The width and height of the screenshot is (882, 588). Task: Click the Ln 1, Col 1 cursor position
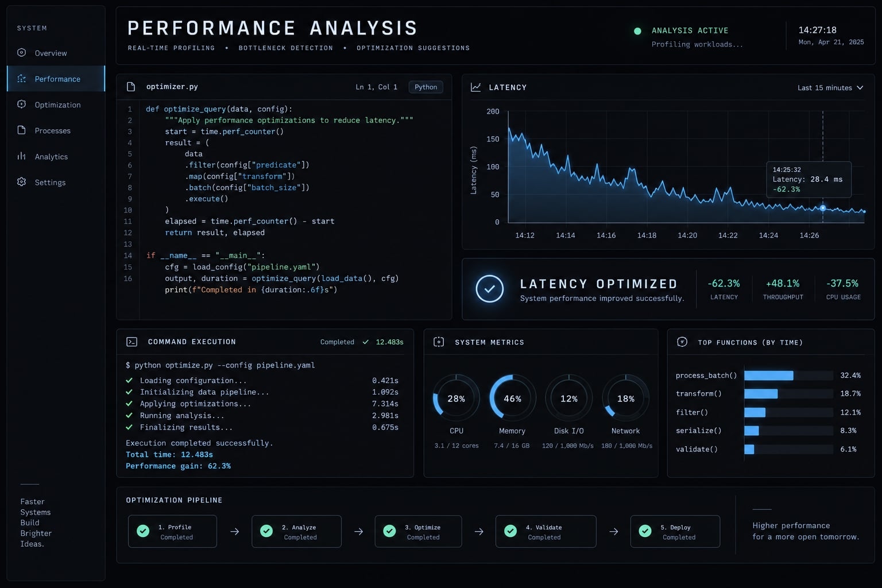[376, 87]
